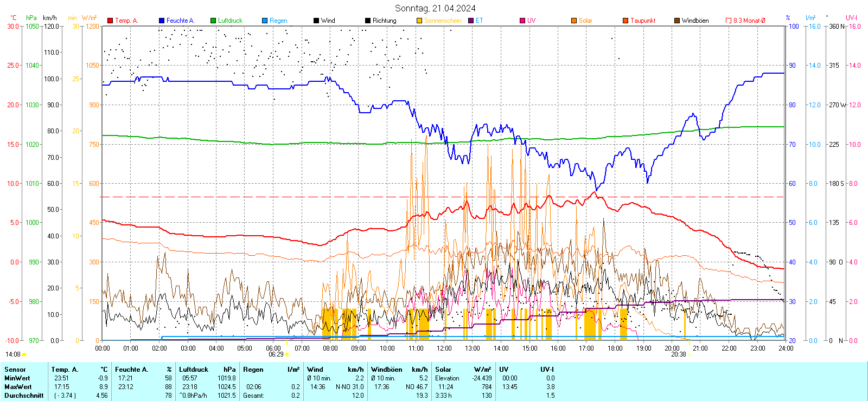This screenshot has width=868, height=401.
Task: Click the red Temp. A. legend swatch
Action: [x=110, y=21]
